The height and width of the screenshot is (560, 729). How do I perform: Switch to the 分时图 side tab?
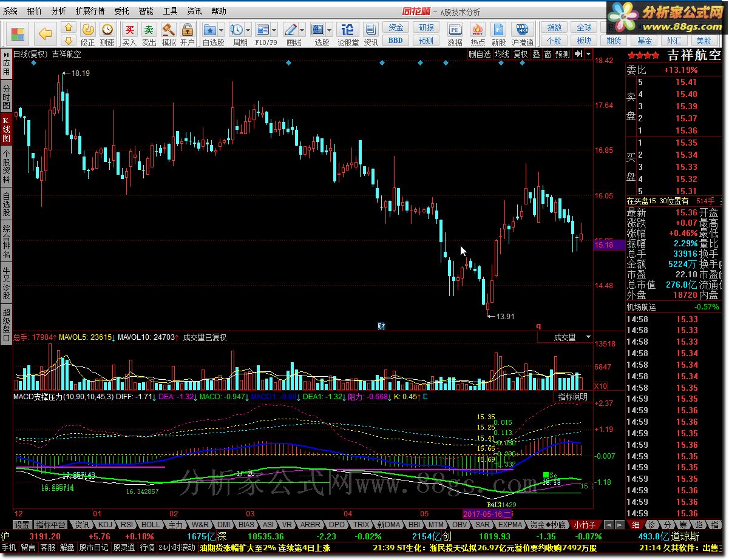pyautogui.click(x=6, y=96)
